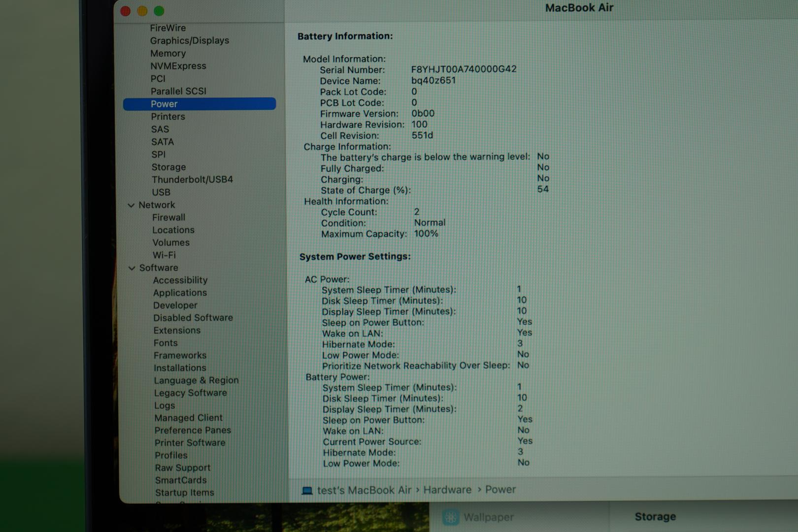Screen dimensions: 798x532
Task: Collapse the Network section chevron
Action: click(131, 205)
